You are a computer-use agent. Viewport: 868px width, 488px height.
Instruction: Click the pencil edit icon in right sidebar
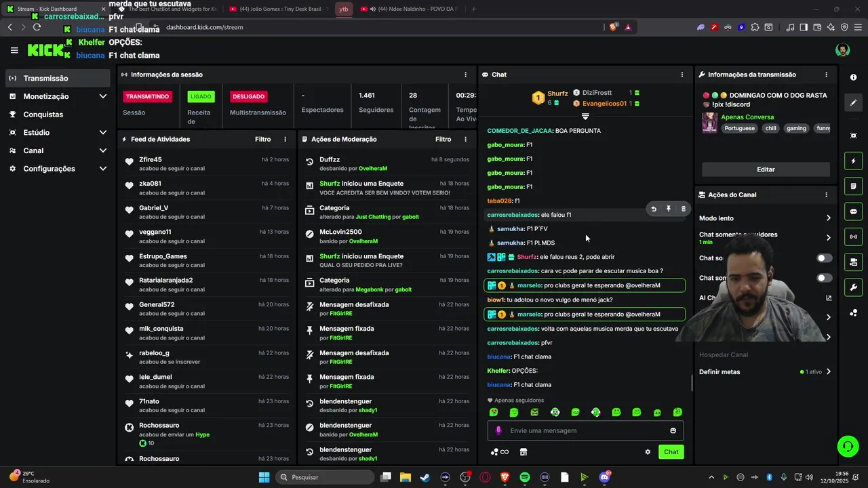tap(853, 103)
